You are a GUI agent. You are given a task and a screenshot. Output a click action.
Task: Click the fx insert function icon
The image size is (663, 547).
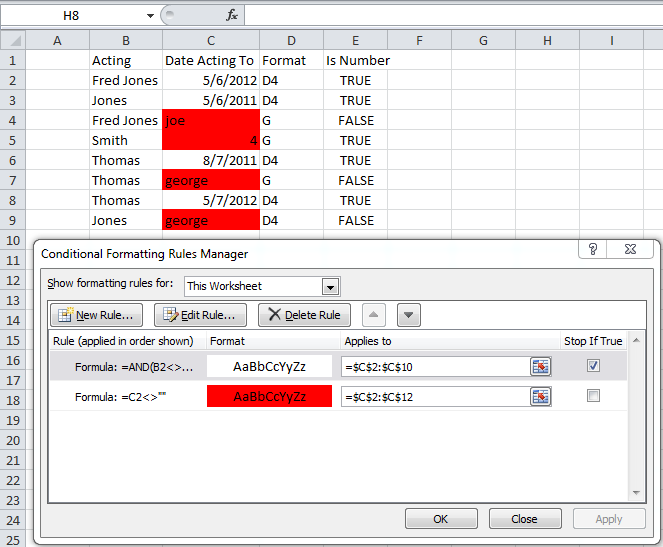tap(232, 15)
